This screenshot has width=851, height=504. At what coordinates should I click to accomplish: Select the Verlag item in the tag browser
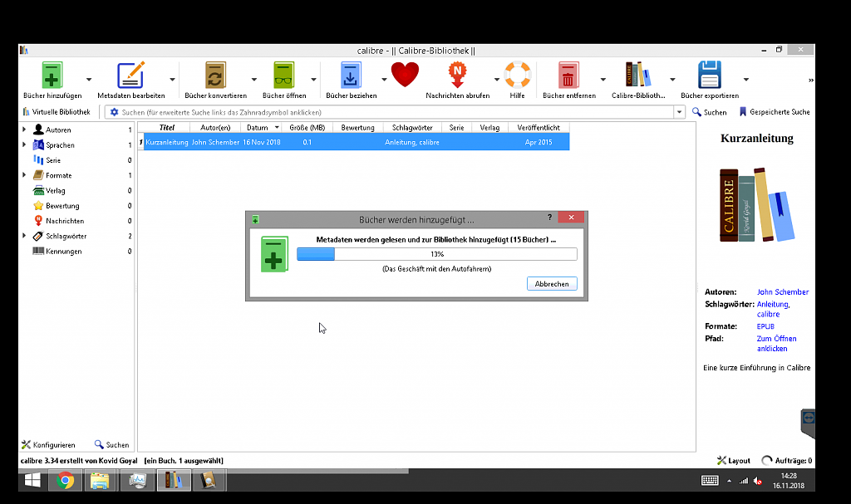tap(56, 190)
